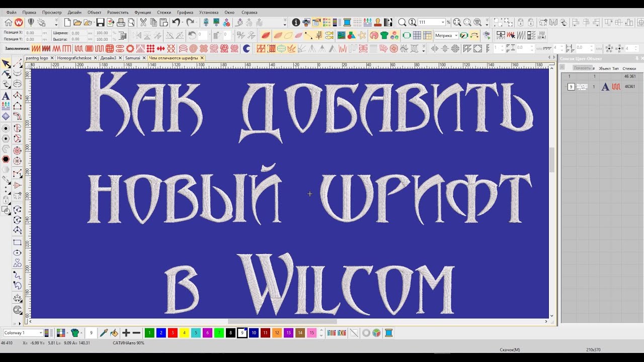The width and height of the screenshot is (644, 362).
Task: Redo the last undone action
Action: coord(190,22)
